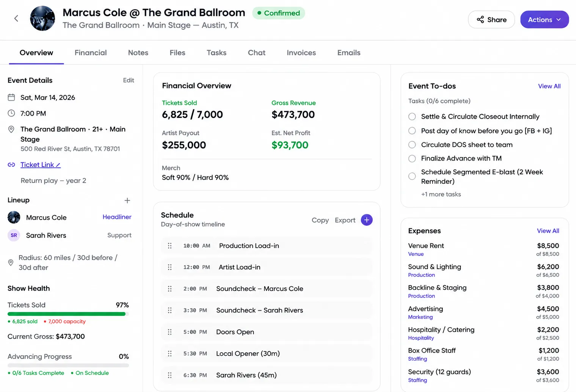
Task: Click the drag handle for Soundcheck – Sarah Rivers
Action: 170,311
